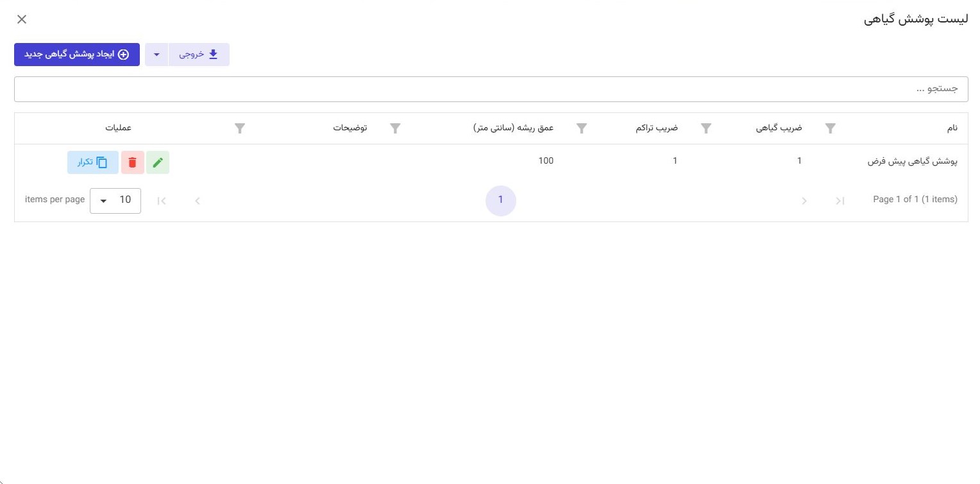Select page 1 in the pagination
Viewport: 980px width, 484px height.
(500, 200)
